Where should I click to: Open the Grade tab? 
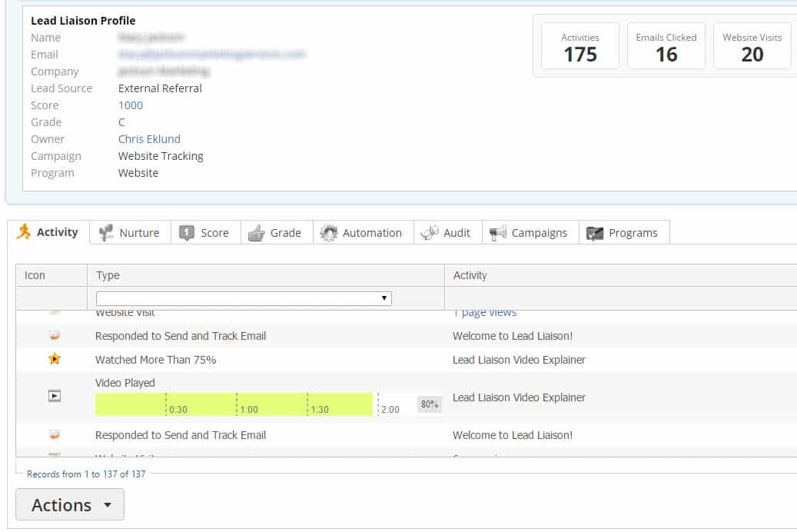pyautogui.click(x=277, y=232)
